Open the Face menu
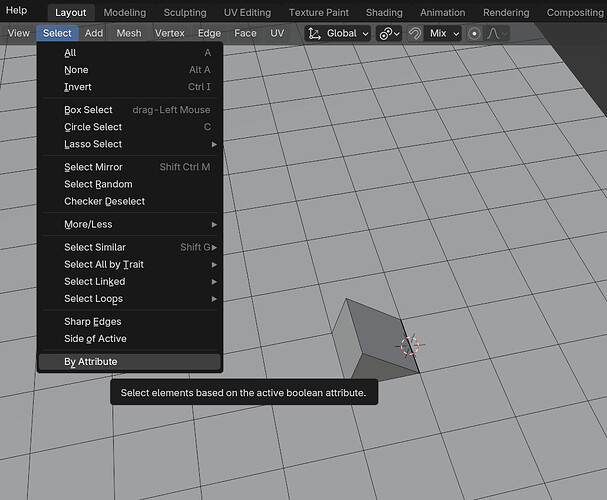 pos(245,33)
